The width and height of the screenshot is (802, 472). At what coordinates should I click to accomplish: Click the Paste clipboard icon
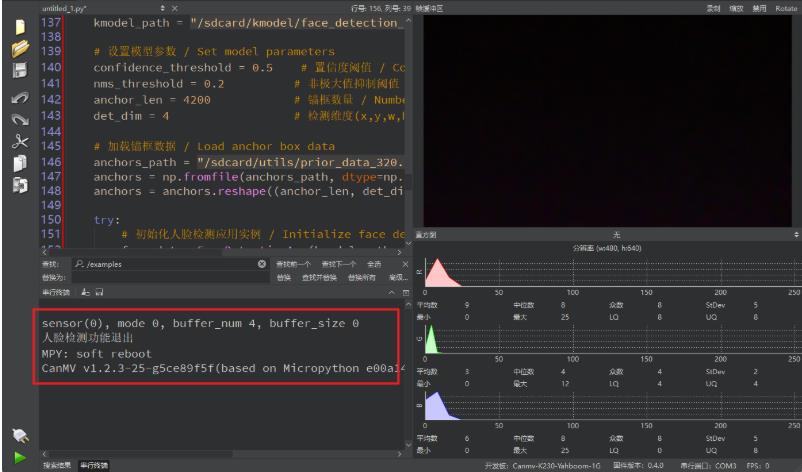[x=19, y=184]
